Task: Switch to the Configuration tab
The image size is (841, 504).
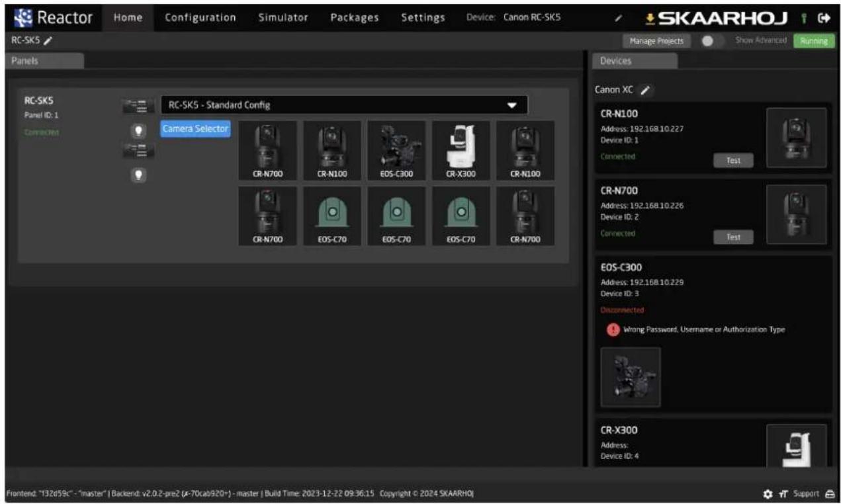Action: coord(200,18)
